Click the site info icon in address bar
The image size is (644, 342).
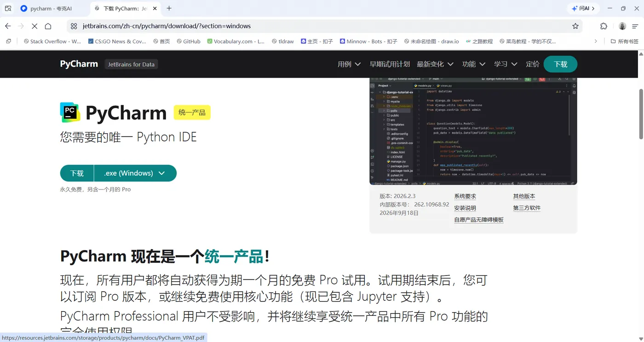(74, 26)
